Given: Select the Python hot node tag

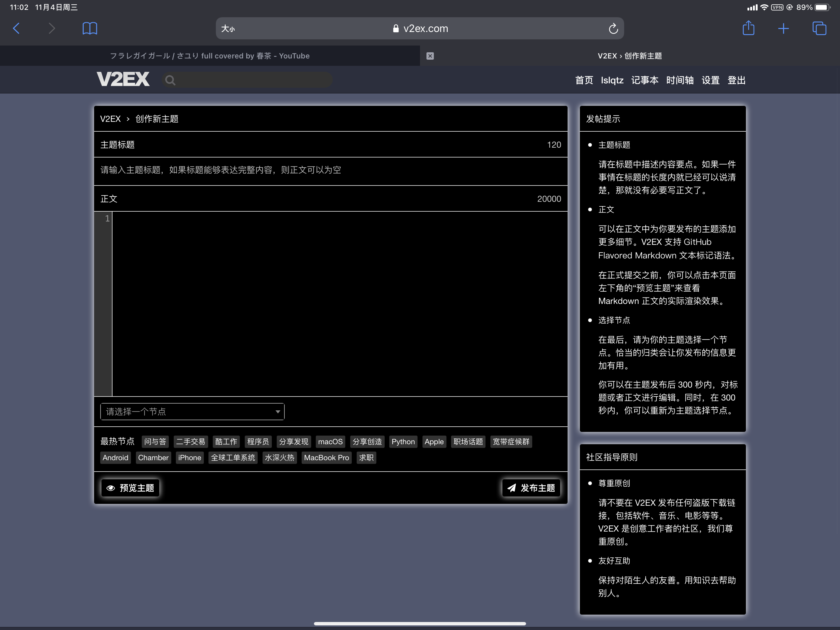Looking at the screenshot, I should tap(403, 441).
